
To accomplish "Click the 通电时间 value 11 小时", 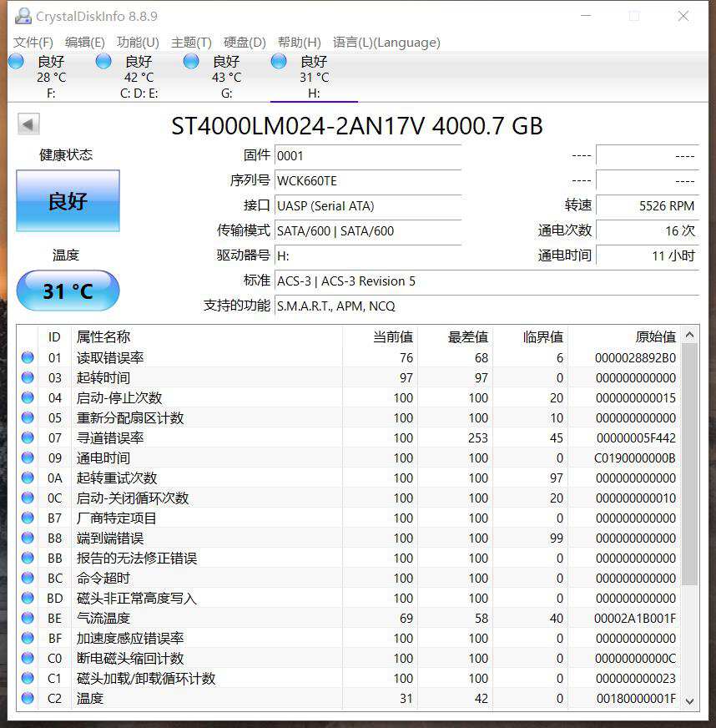I will pyautogui.click(x=648, y=255).
